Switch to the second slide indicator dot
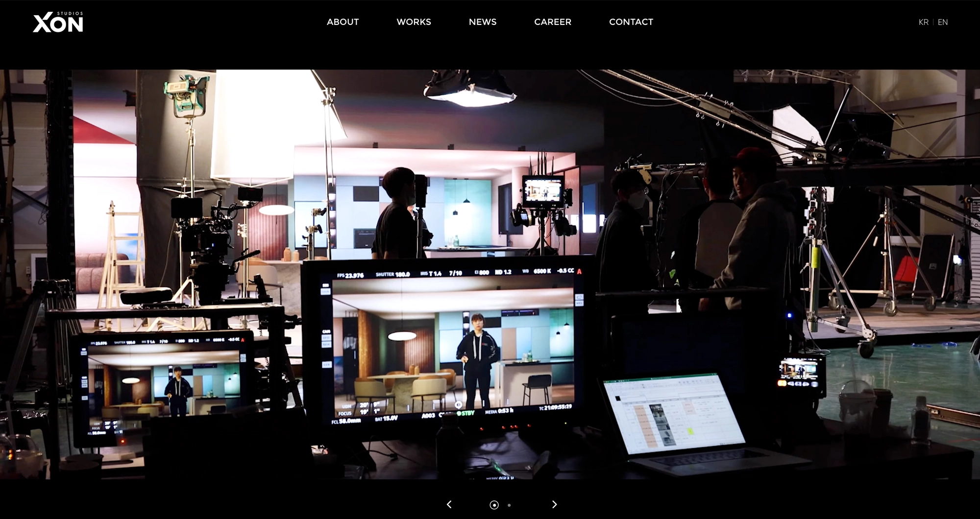Screen dimensions: 980x519 pyautogui.click(x=509, y=505)
